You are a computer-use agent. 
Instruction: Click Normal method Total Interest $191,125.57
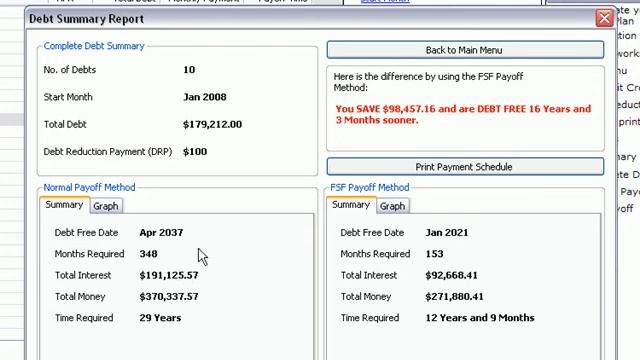pos(169,275)
